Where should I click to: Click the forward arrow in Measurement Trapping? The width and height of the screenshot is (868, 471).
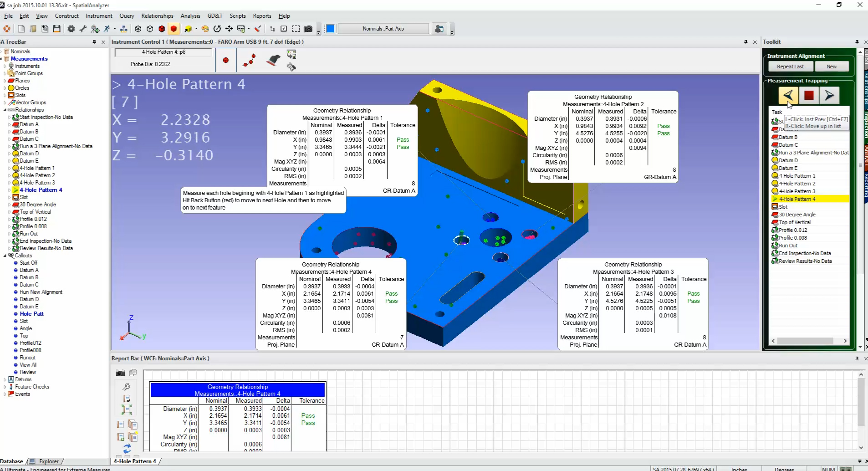(830, 95)
